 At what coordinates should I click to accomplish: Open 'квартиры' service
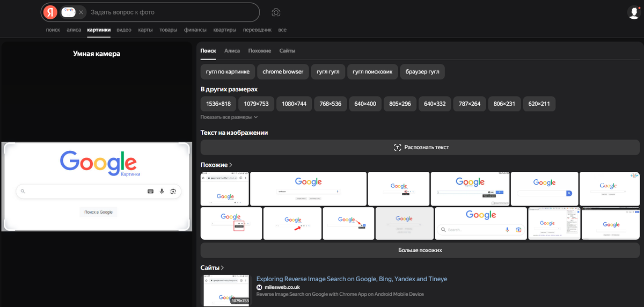pos(225,30)
